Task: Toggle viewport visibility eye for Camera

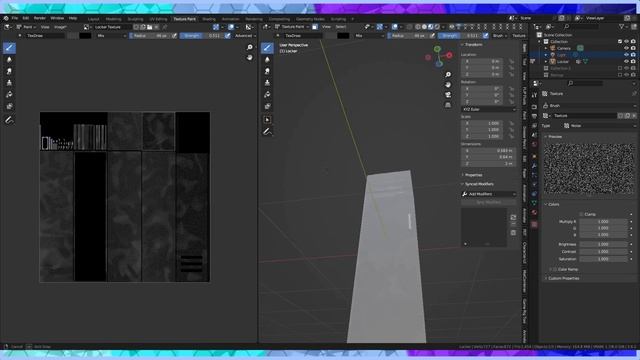Action: [627, 48]
